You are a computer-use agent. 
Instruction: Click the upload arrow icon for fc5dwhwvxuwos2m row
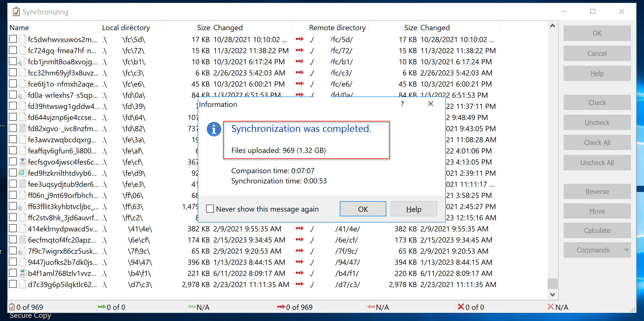[x=299, y=39]
